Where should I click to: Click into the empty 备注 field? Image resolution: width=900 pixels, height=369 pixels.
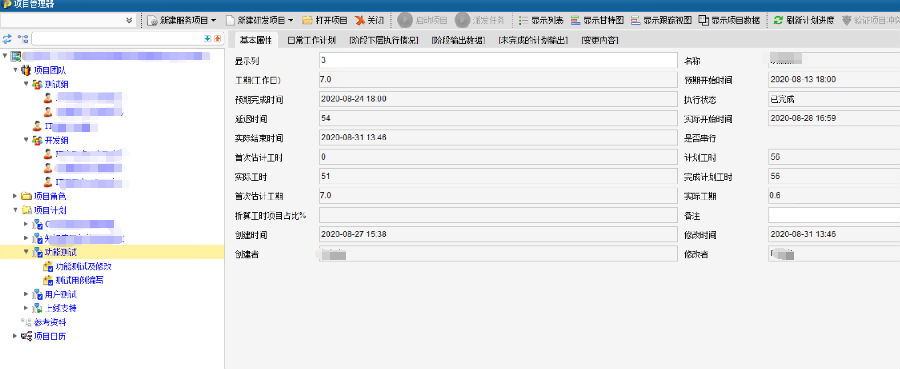point(834,215)
